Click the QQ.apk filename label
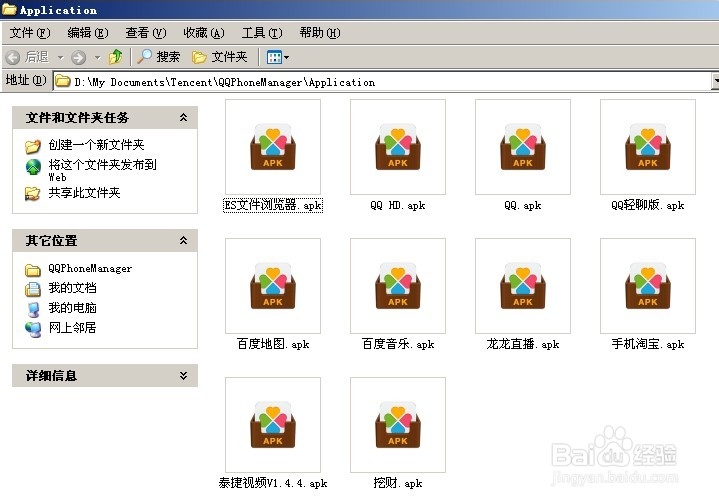This screenshot has height=503, width=719. (523, 205)
